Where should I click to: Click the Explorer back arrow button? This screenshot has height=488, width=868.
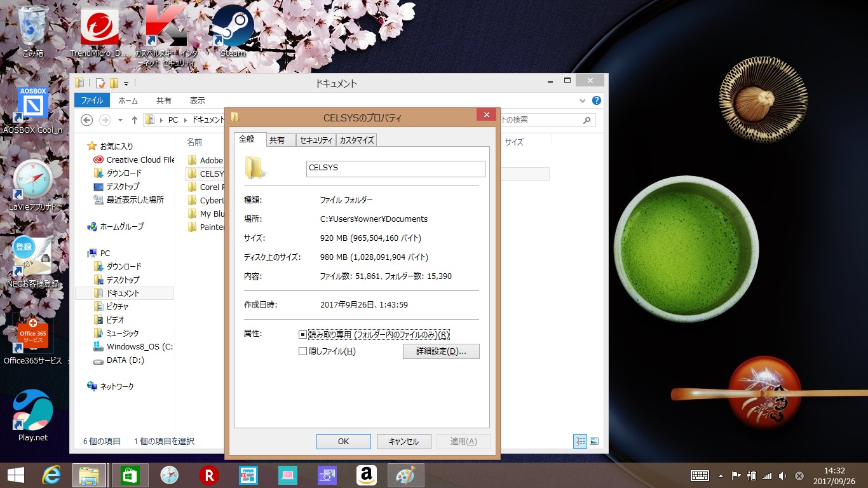tap(87, 120)
